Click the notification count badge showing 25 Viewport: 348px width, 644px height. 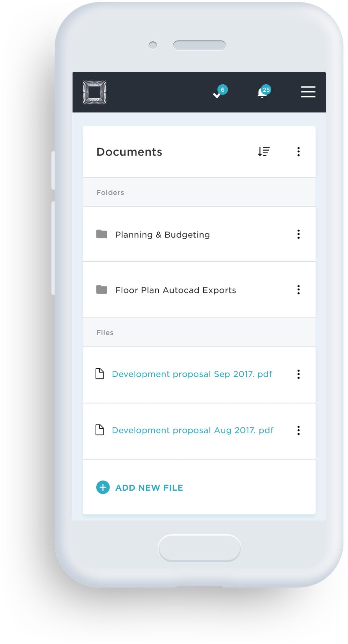click(x=266, y=89)
